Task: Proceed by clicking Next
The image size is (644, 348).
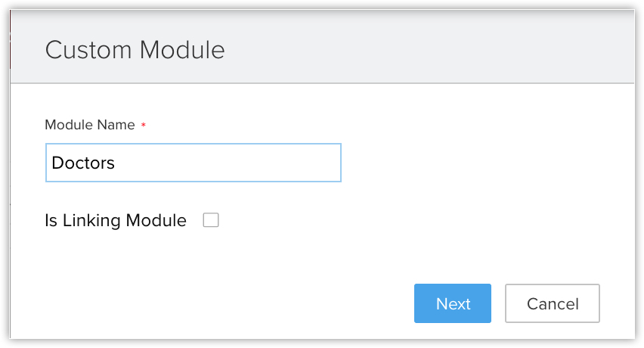Action: coord(453,303)
